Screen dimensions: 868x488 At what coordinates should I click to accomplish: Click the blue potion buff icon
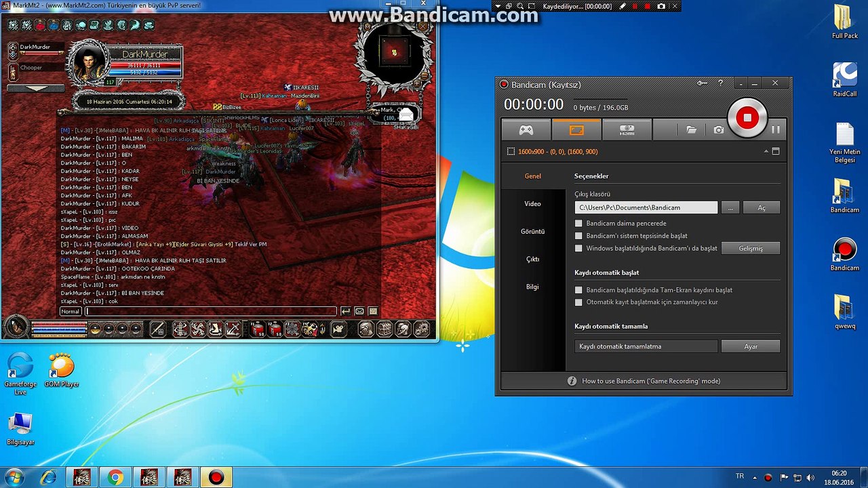coord(54,26)
